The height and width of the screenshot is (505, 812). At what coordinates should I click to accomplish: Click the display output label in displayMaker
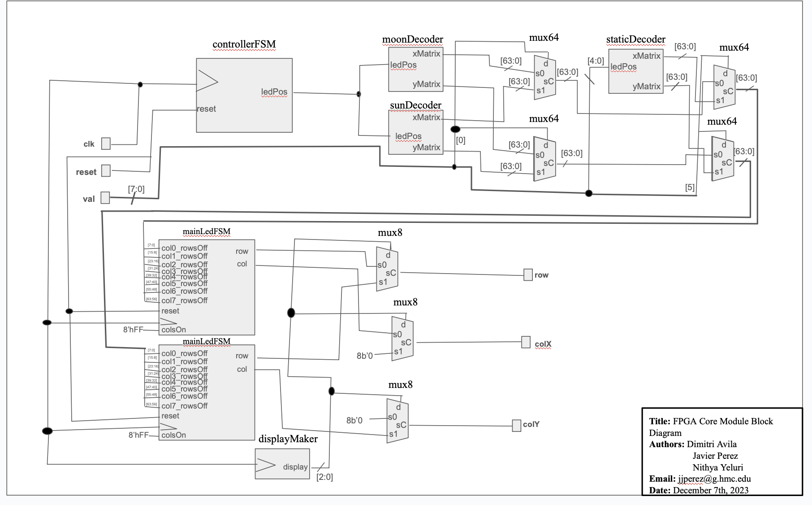[295, 467]
